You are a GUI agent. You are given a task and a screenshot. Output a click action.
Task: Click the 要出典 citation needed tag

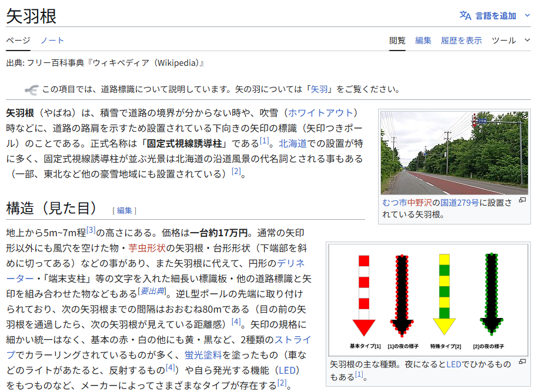(x=152, y=292)
